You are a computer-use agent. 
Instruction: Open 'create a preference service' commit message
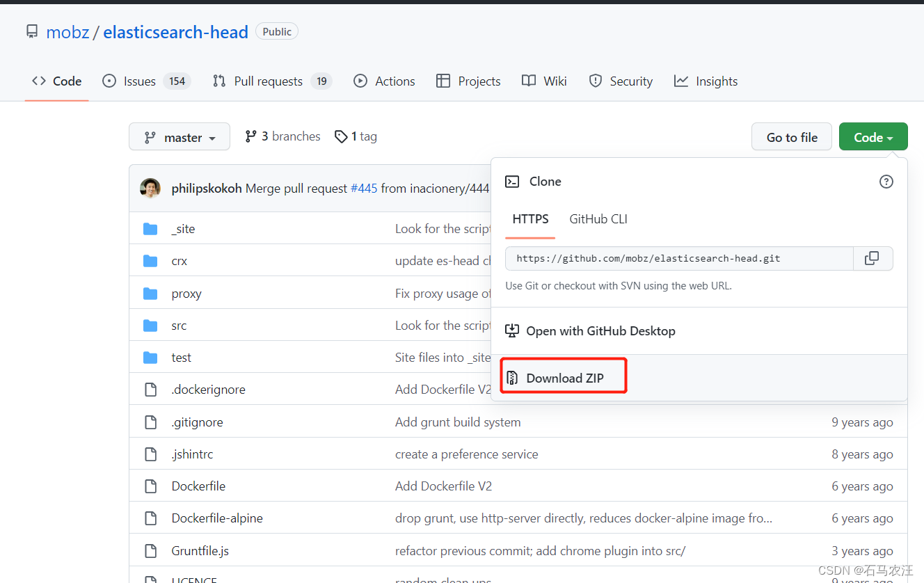(467, 454)
